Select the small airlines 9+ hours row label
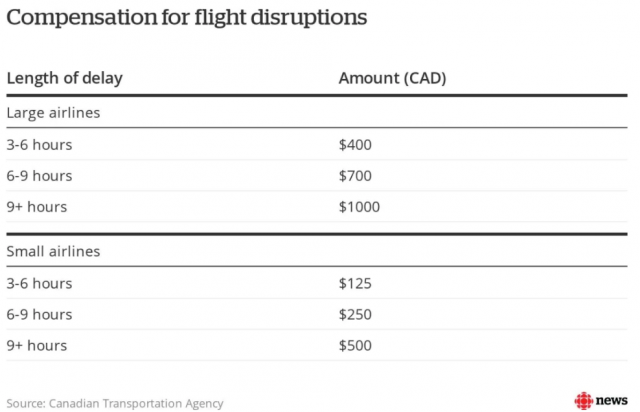The height and width of the screenshot is (412, 640). pyautogui.click(x=37, y=345)
